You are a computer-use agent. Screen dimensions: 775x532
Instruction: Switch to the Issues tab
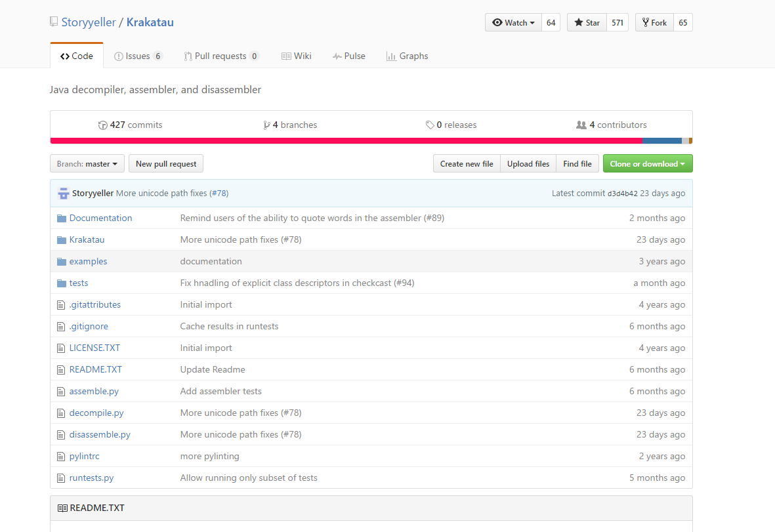click(x=138, y=56)
